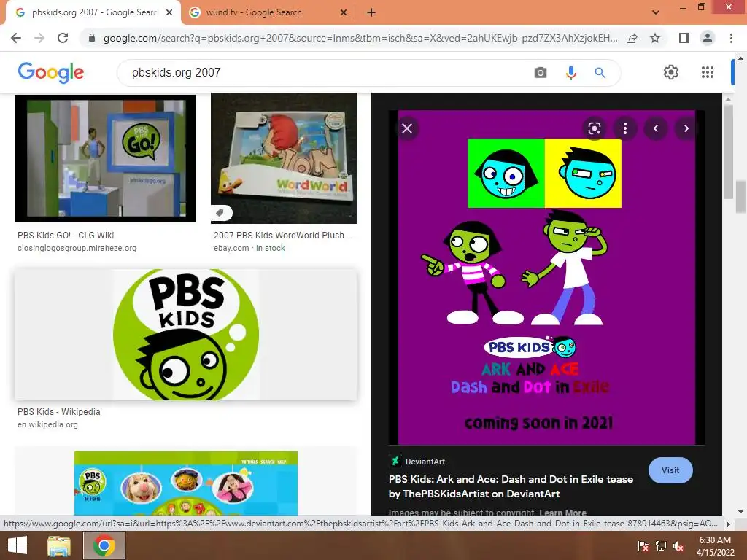
Task: Open the clock showing 6:30 AM
Action: (715, 546)
